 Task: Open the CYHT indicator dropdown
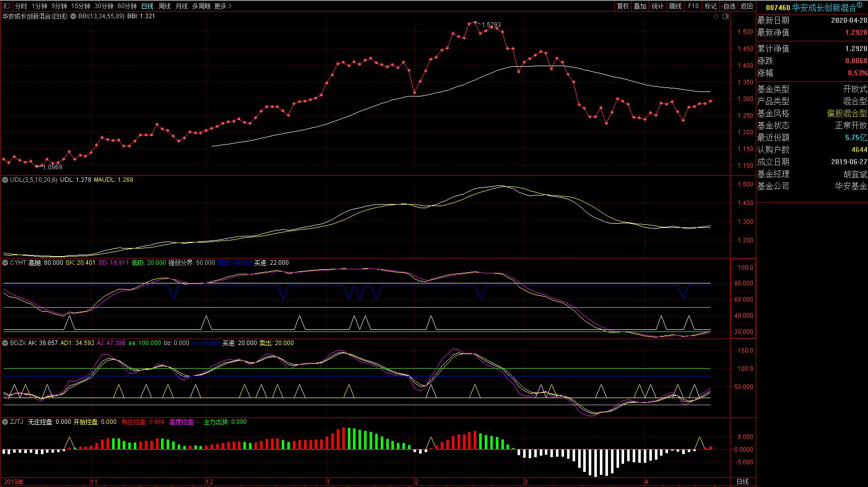coord(6,263)
